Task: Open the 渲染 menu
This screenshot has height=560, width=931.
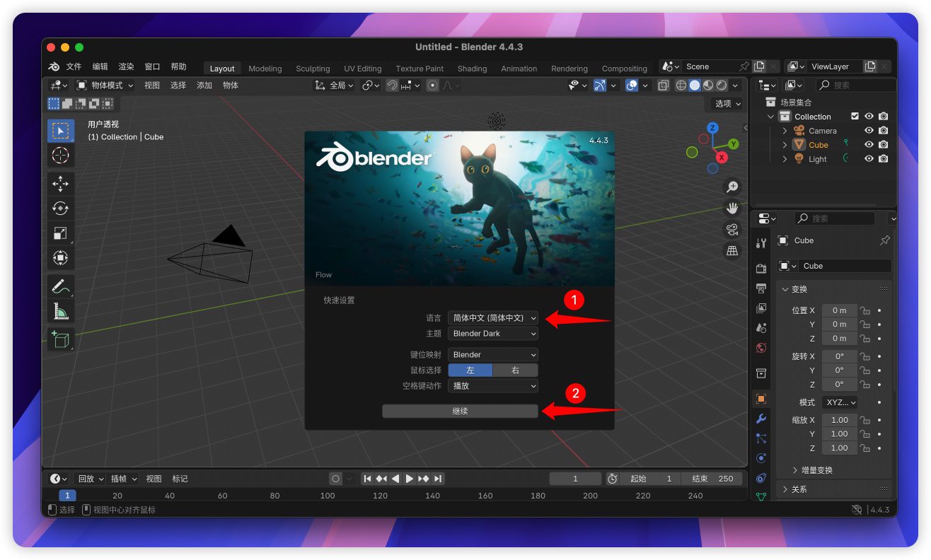Action: click(x=127, y=66)
